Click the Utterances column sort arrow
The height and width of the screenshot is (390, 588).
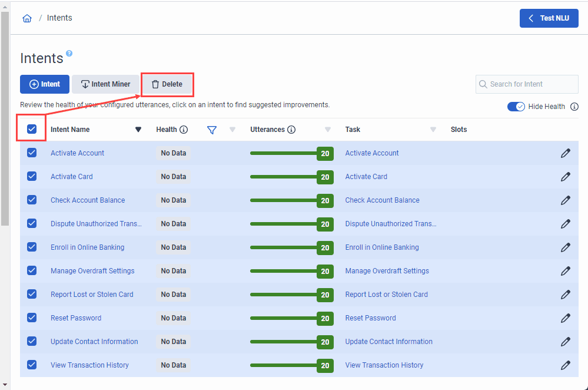[x=328, y=130]
